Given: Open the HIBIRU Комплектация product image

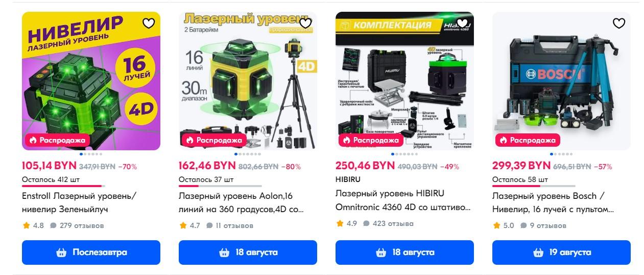Looking at the screenshot, I should tap(404, 81).
